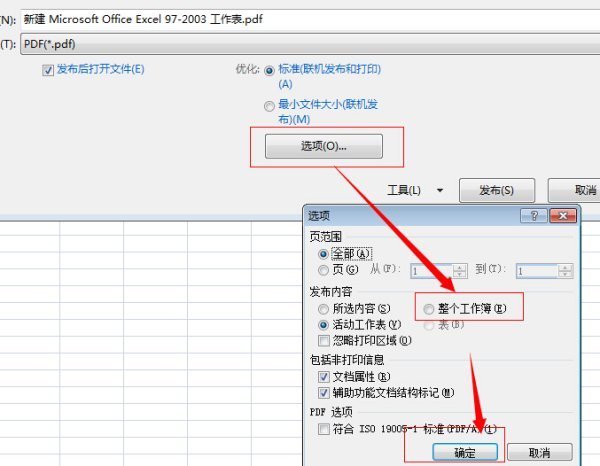Toggle 文档属性(R) checkbox
Viewport: 600px width, 466px height.
[323, 377]
